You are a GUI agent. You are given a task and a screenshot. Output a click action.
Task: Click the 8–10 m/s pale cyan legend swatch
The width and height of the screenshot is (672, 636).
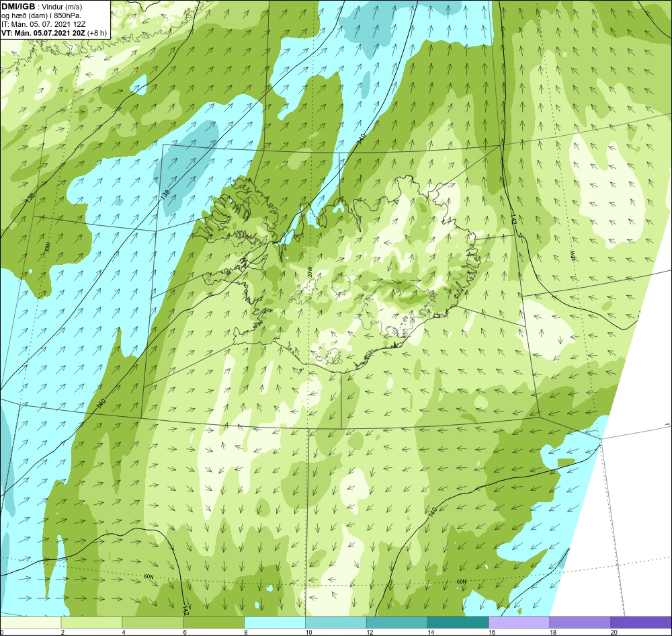coord(275,622)
